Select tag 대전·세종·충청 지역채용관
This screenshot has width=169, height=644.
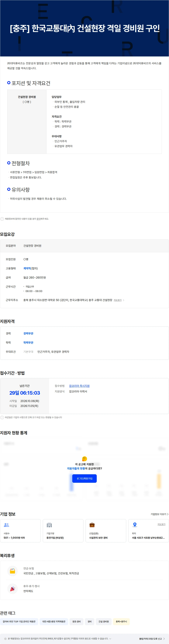pos(54,621)
